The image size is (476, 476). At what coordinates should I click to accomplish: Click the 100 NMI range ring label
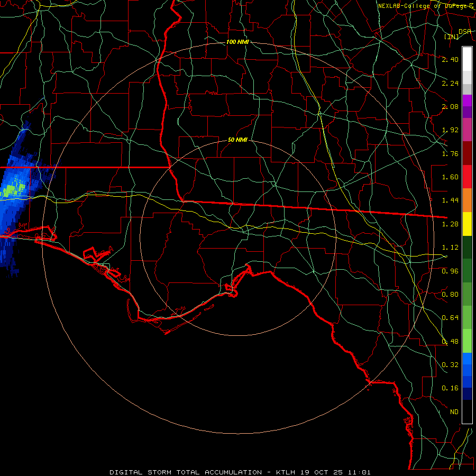tap(237, 42)
